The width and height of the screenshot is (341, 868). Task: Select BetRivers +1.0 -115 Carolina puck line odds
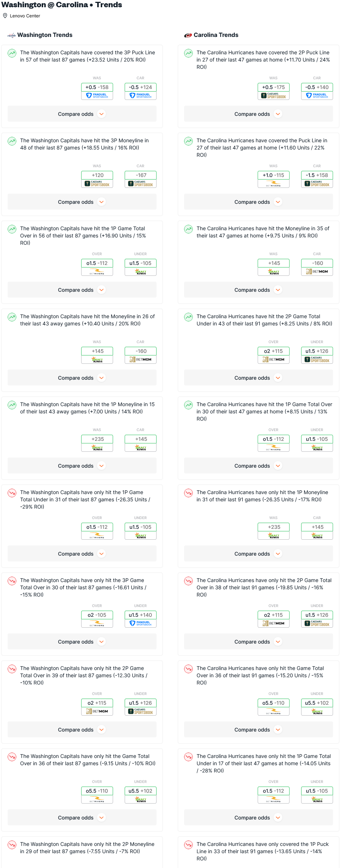(x=274, y=179)
